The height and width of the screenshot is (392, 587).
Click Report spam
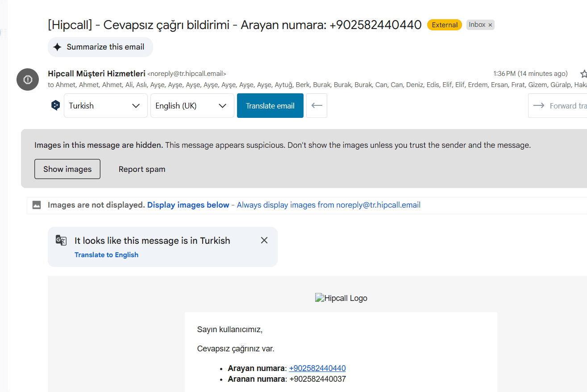142,169
